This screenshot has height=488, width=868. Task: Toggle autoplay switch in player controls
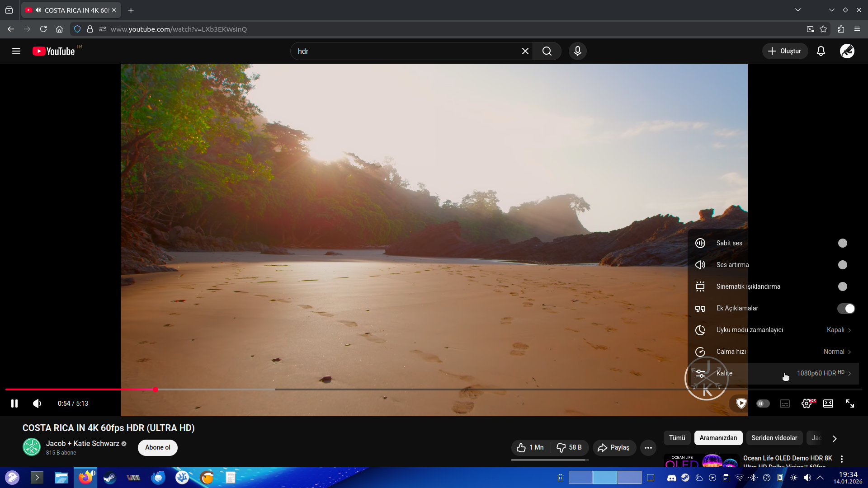tap(763, 404)
